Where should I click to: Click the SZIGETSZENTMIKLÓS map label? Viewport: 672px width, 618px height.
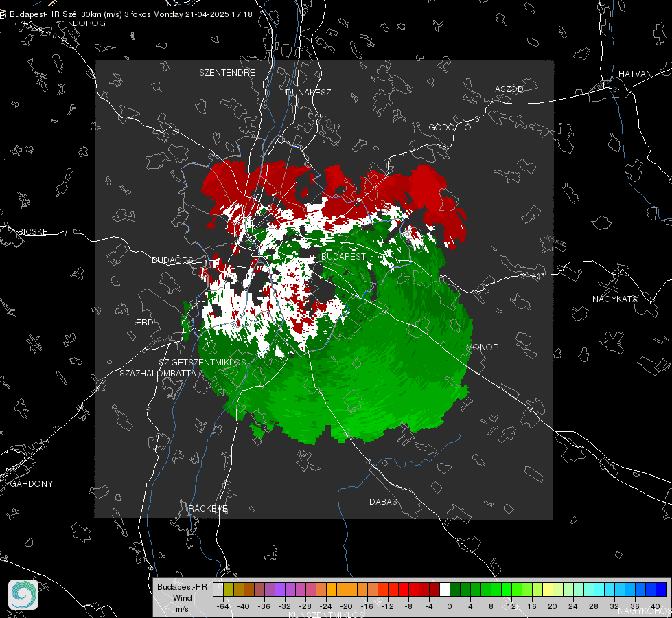[202, 363]
